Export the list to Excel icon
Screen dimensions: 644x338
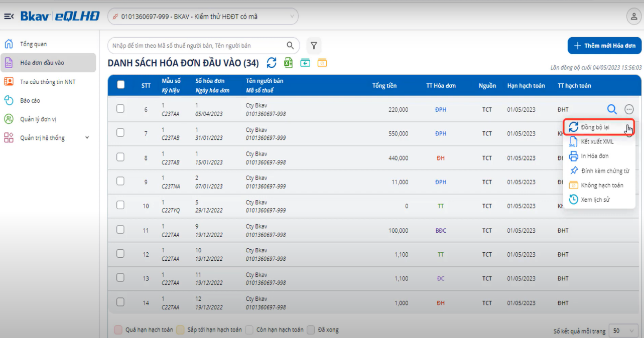288,63
